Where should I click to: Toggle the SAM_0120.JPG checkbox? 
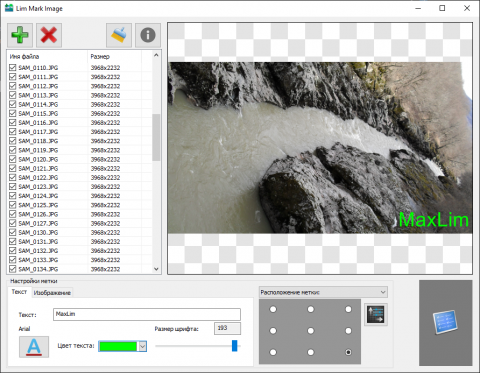[13, 159]
